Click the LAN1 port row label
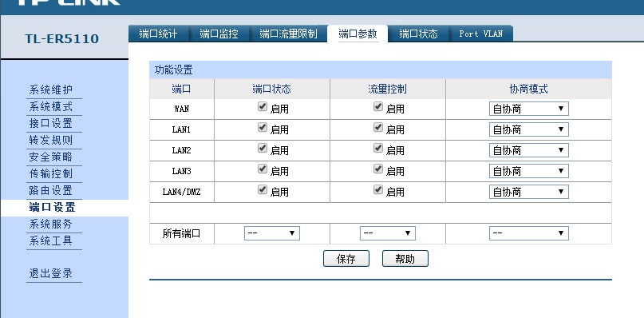This screenshot has height=318, width=644. click(x=181, y=129)
